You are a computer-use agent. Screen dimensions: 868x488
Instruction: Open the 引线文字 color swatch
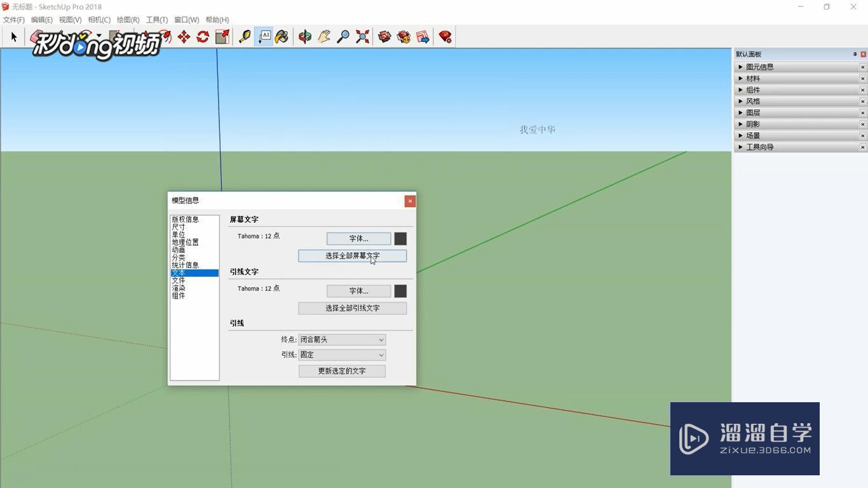pyautogui.click(x=400, y=291)
